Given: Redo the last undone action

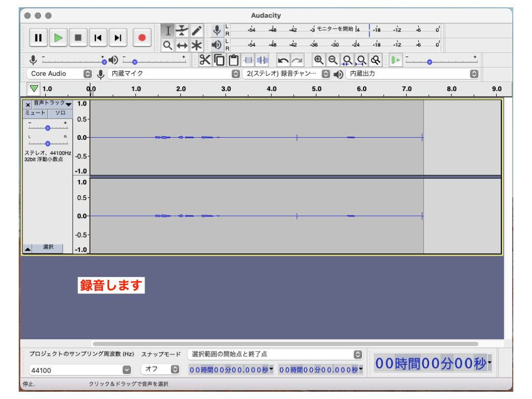Looking at the screenshot, I should (x=297, y=60).
